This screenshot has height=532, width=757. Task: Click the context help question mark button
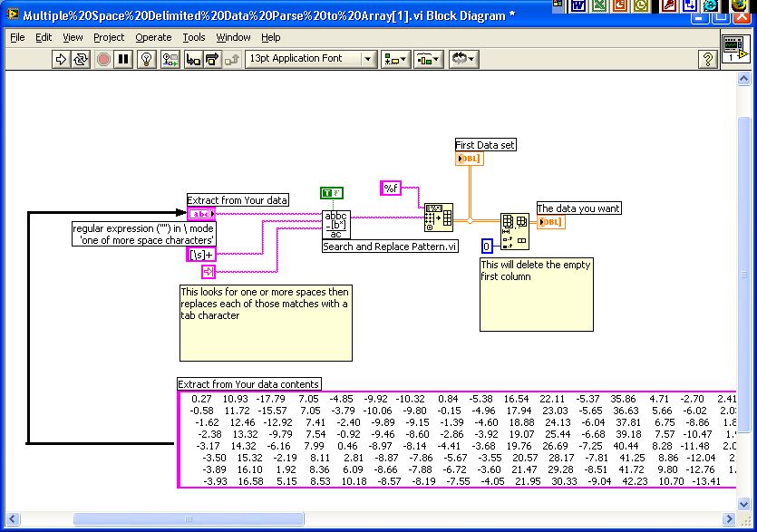[x=707, y=59]
